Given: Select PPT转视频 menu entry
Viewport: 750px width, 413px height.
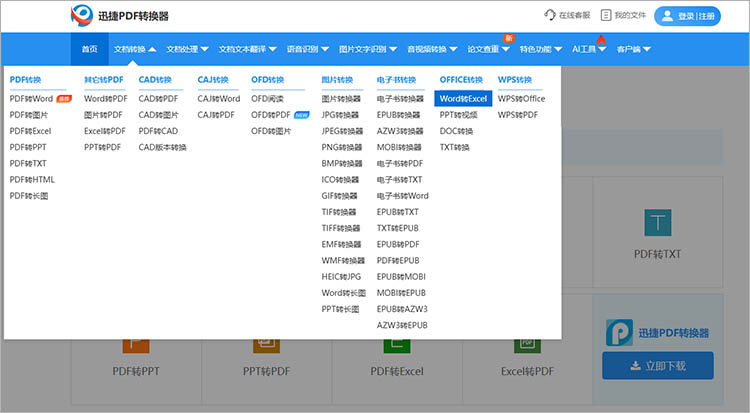Looking at the screenshot, I should tap(459, 115).
